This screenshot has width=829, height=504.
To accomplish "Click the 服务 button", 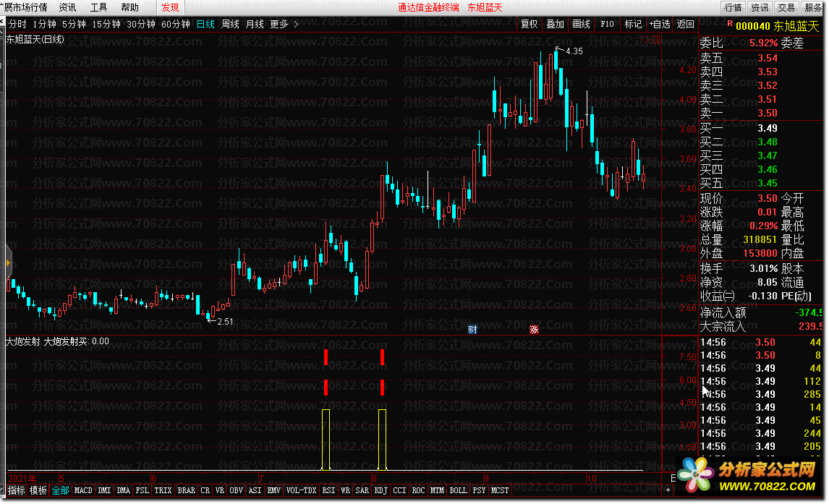I will pyautogui.click(x=813, y=7).
